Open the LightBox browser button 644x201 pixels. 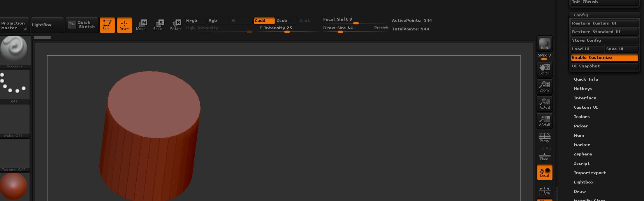(x=47, y=25)
